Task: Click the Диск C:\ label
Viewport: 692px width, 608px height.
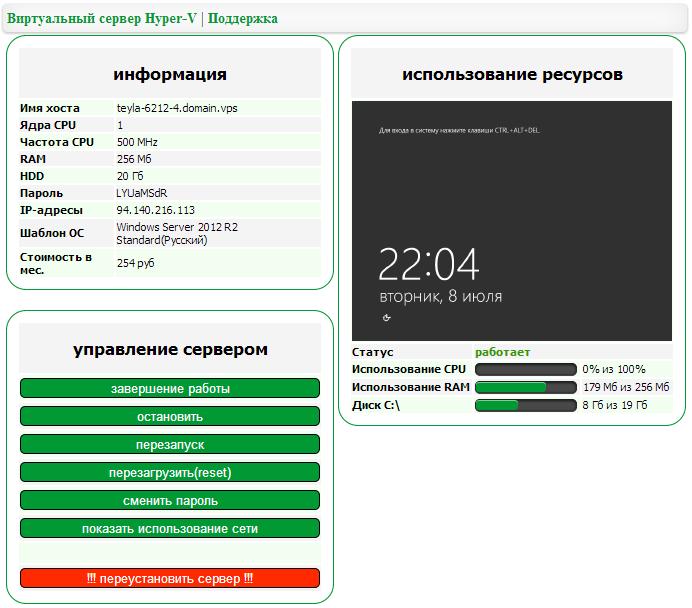Action: click(x=376, y=405)
